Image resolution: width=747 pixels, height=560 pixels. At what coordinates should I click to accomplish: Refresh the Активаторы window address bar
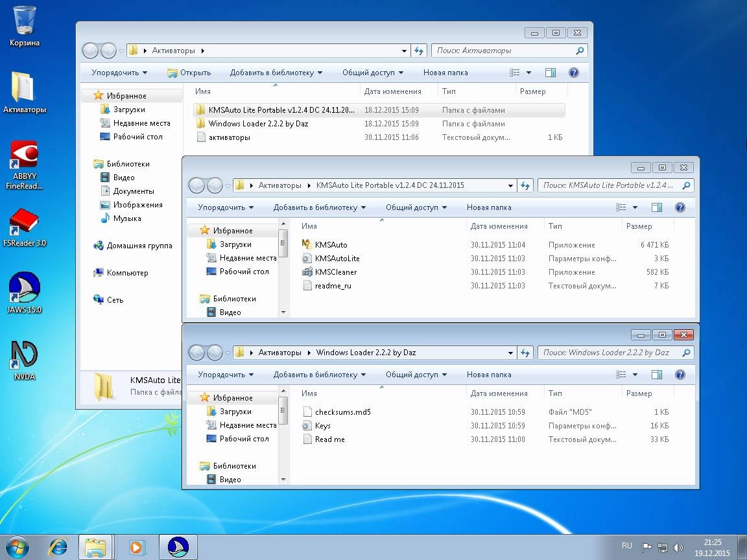click(x=419, y=51)
